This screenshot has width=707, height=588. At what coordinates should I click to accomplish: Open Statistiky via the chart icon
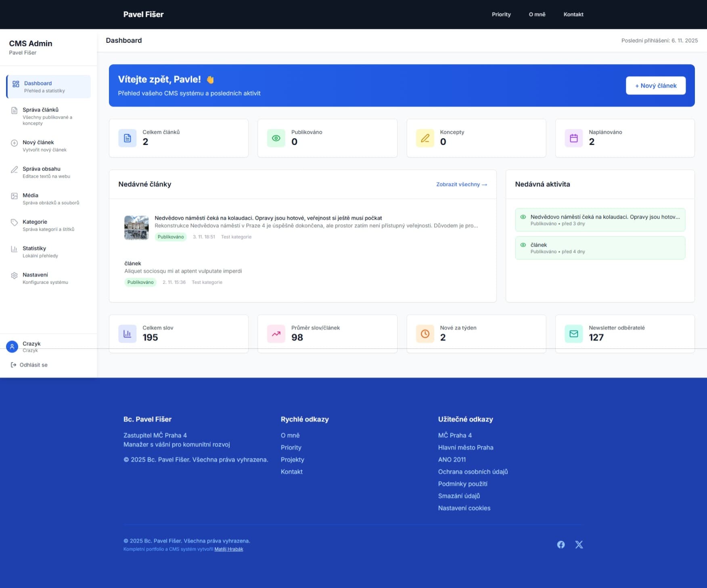(x=15, y=249)
